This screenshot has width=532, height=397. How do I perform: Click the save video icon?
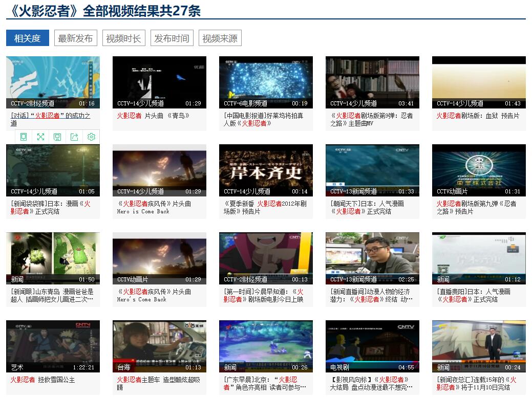57,137
